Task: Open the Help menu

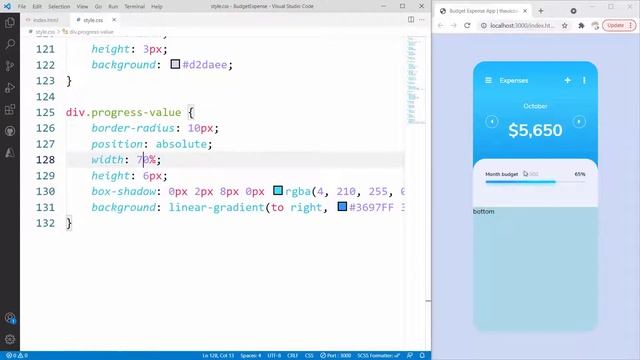Action: (157, 6)
